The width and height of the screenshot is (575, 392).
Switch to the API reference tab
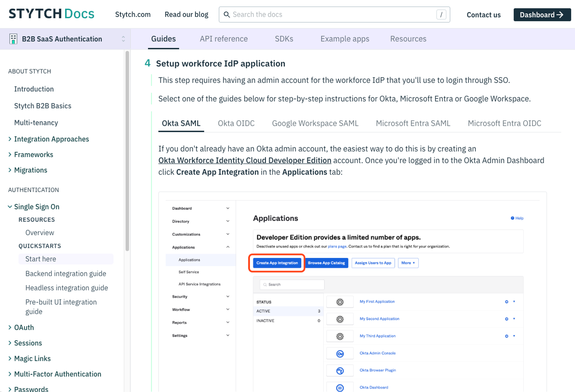tap(223, 39)
